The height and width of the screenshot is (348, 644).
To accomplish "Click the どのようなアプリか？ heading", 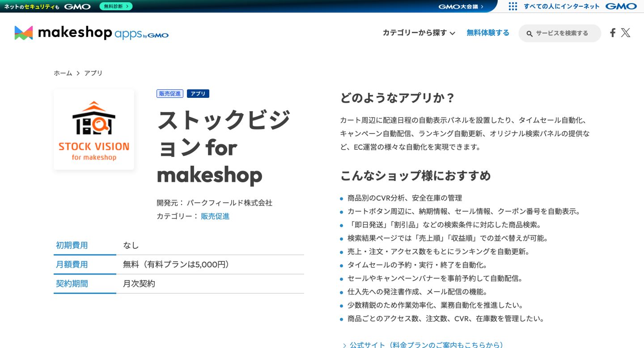I will 398,98.
